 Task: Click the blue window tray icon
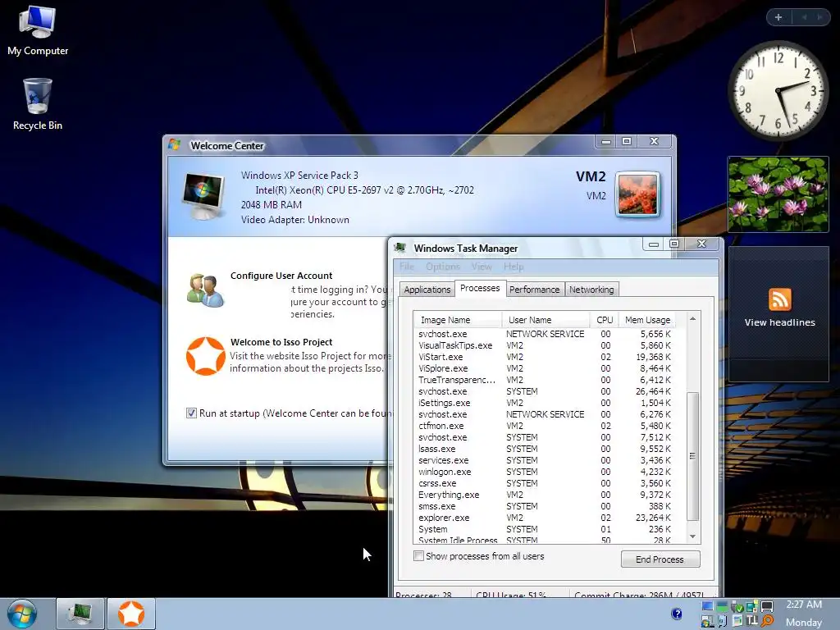click(707, 606)
